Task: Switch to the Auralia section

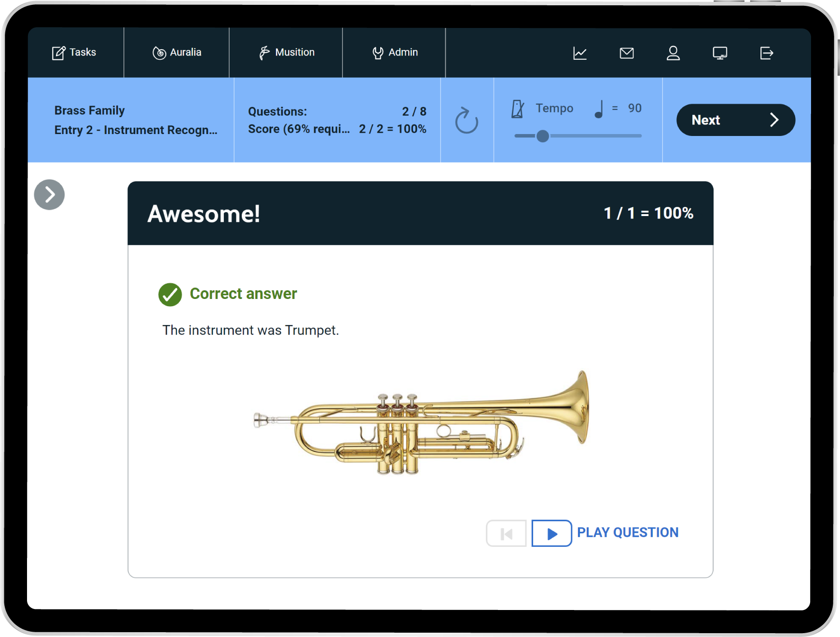Action: point(177,53)
